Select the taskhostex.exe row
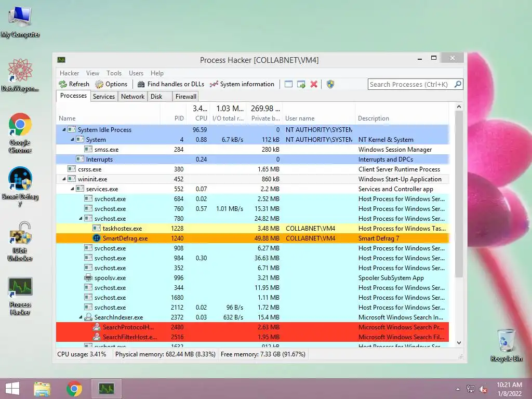Image resolution: width=532 pixels, height=399 pixels. [x=252, y=229]
